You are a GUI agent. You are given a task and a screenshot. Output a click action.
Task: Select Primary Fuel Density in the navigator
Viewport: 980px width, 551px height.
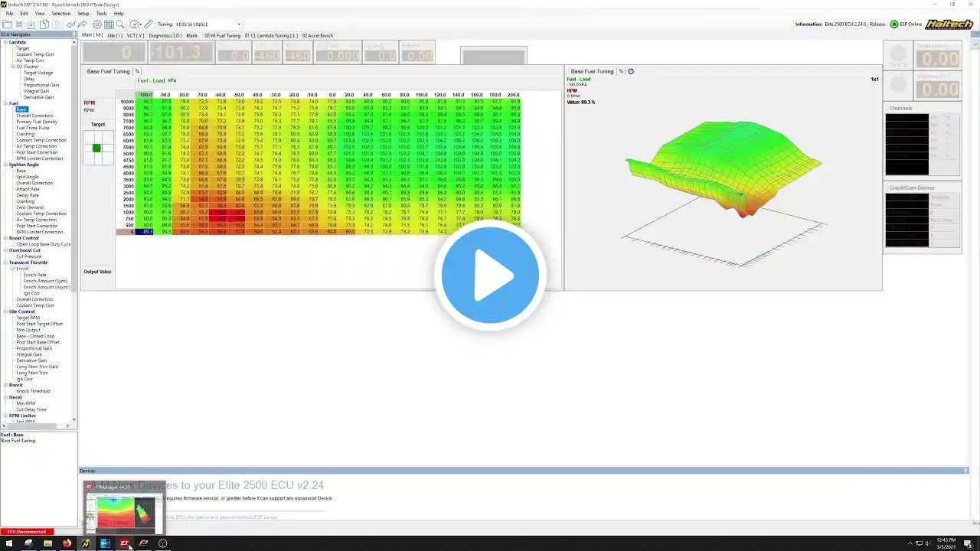(37, 122)
